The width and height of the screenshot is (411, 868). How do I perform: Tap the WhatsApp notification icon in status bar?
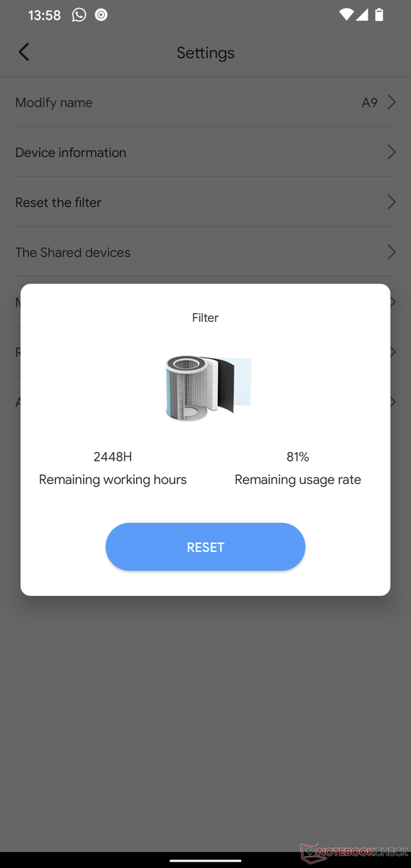[79, 14]
